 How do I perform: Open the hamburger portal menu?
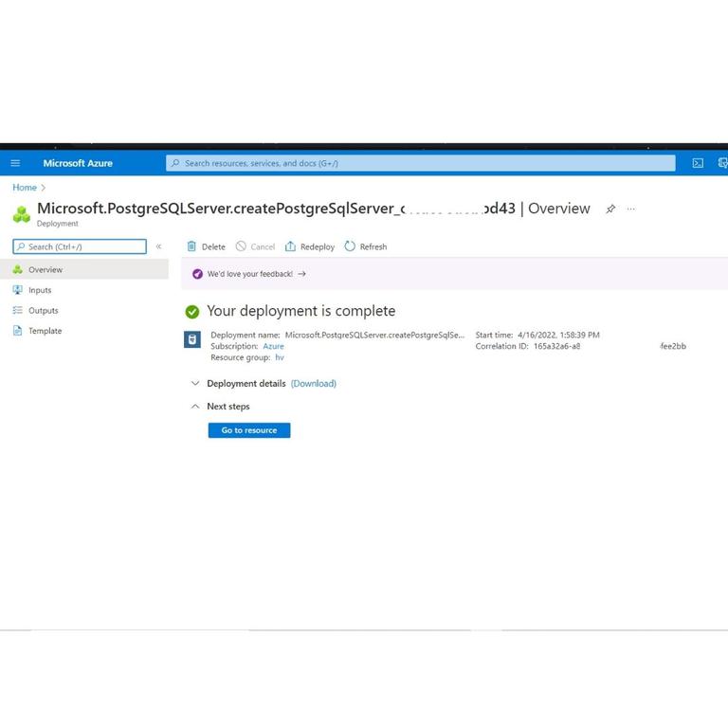pyautogui.click(x=15, y=163)
